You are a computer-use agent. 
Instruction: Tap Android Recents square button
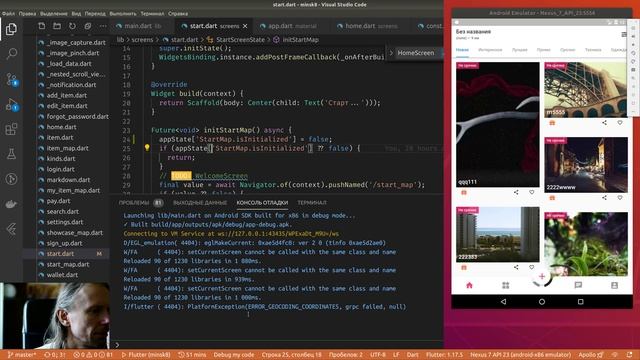pyautogui.click(x=580, y=302)
